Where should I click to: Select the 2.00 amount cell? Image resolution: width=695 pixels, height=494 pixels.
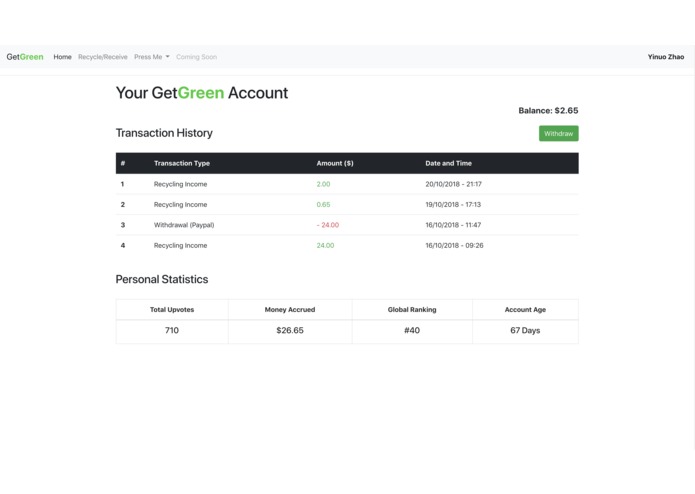tap(323, 184)
